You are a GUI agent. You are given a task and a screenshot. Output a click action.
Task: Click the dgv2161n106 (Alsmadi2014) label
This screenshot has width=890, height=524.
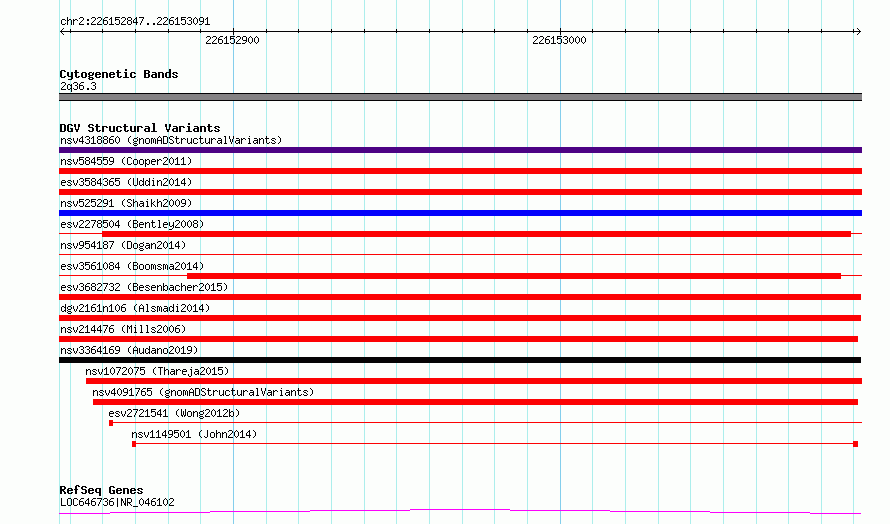pos(135,308)
